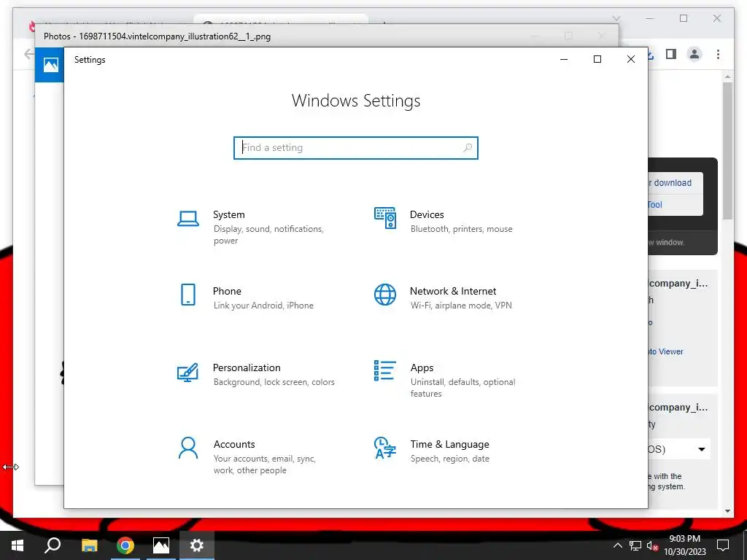Switch to Chrome on the taskbar
This screenshot has width=747, height=560.
click(x=125, y=545)
